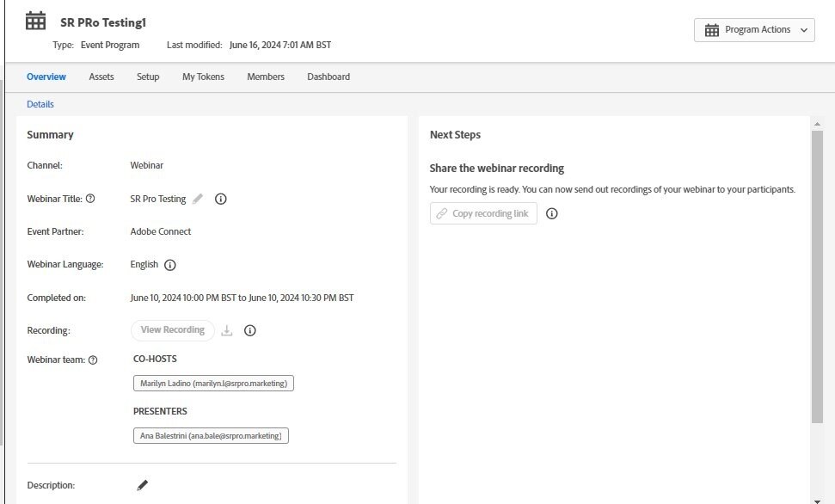Edit Description with the pencil icon
The height and width of the screenshot is (504, 835).
tap(142, 485)
